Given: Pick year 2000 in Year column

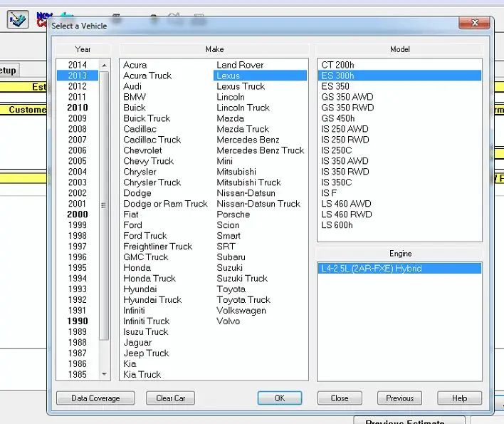Looking at the screenshot, I should click(x=77, y=214).
